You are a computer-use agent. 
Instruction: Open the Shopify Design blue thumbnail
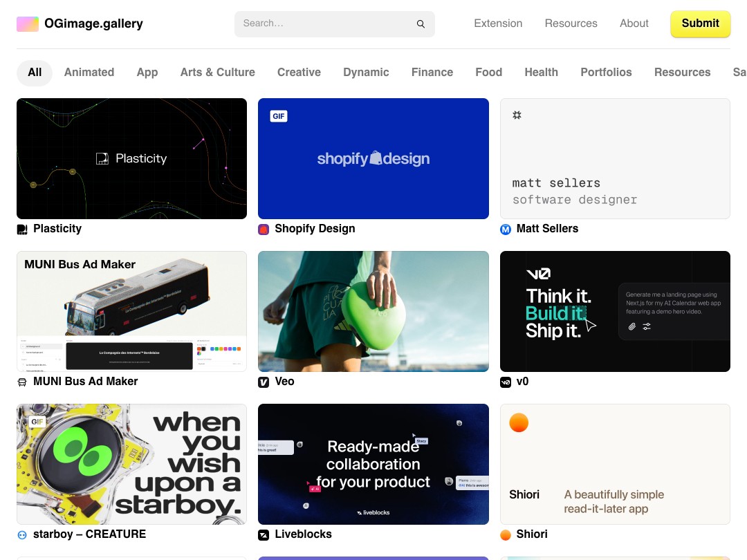click(373, 158)
